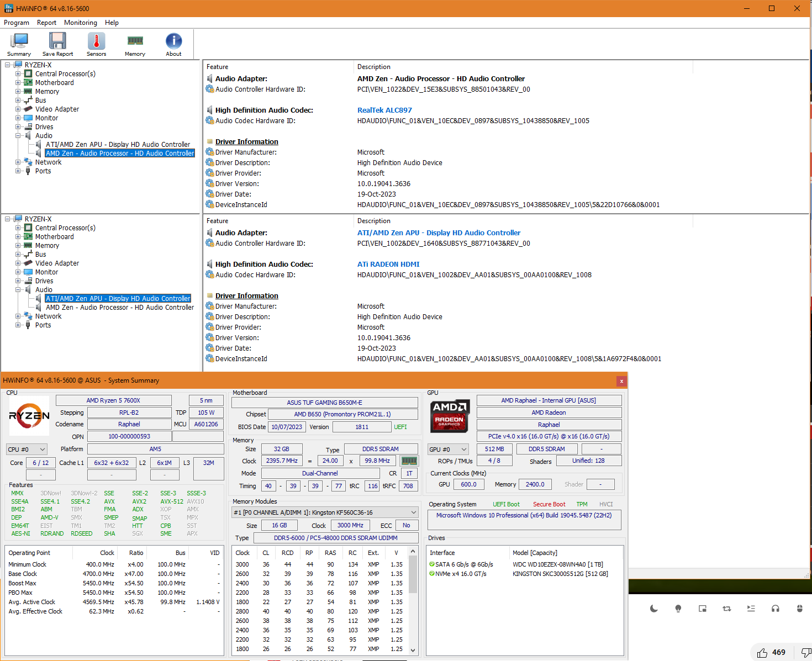Click the memory timings table scroll-down arrow

pyautogui.click(x=413, y=651)
